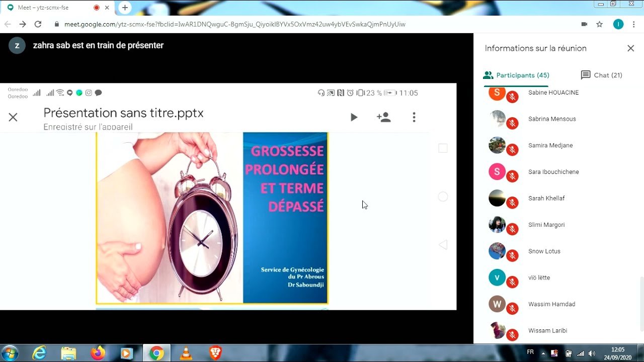Select participant Wassim Hamdad
Image resolution: width=644 pixels, height=362 pixels.
552,304
